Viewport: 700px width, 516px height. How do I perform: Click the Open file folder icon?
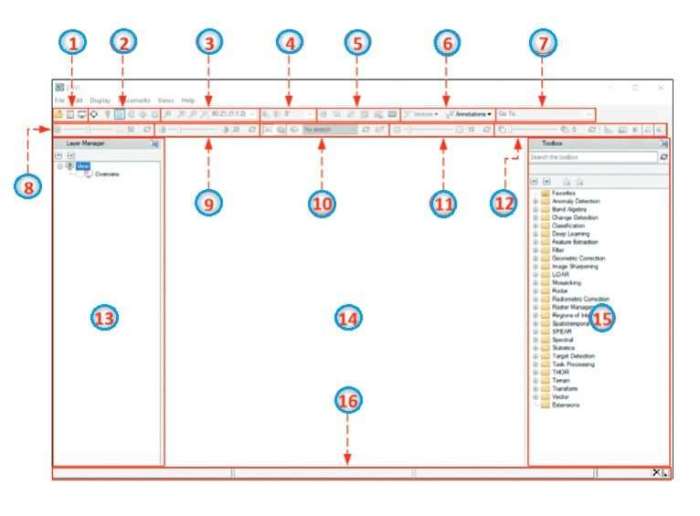(59, 115)
